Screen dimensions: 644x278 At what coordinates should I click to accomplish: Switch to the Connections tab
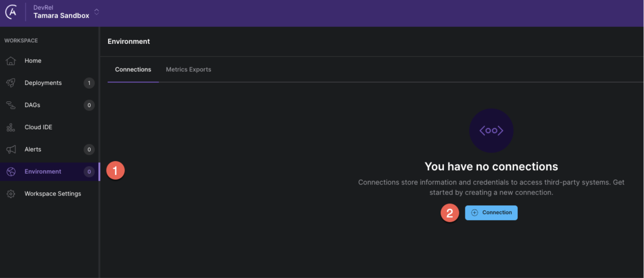tap(133, 70)
